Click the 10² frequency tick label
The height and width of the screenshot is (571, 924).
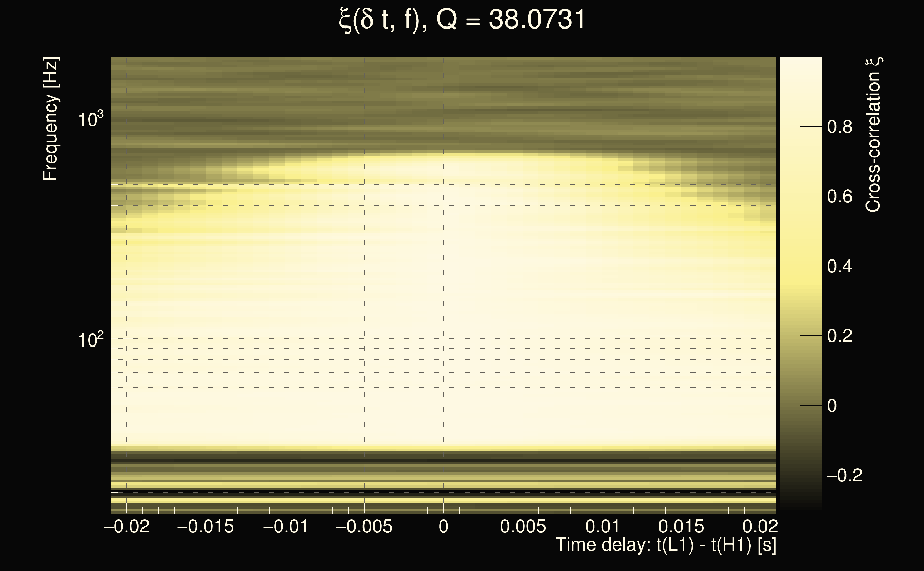[x=90, y=340]
